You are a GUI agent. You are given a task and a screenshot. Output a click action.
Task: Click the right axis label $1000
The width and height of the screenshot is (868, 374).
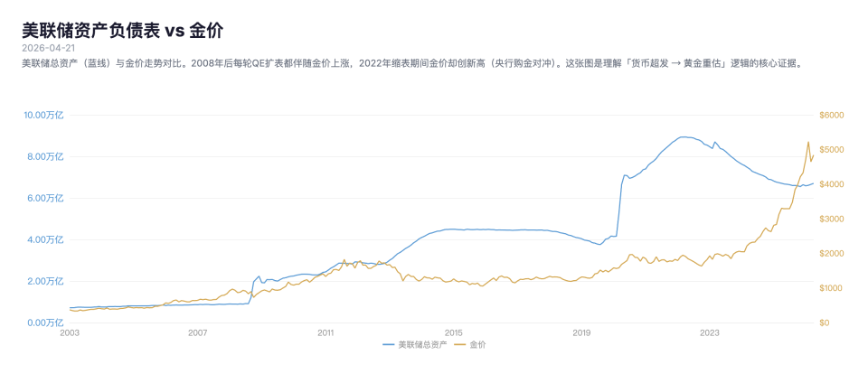pos(830,288)
